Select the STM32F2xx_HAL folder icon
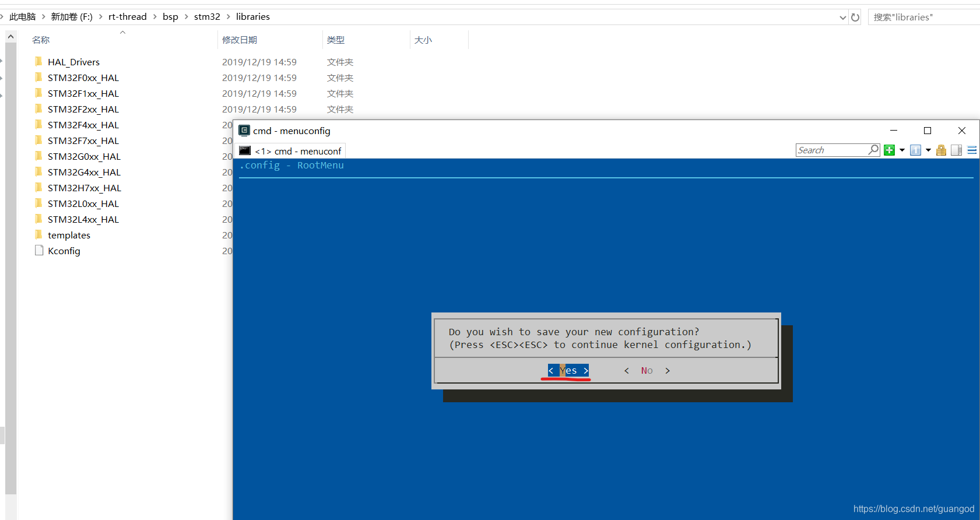 click(38, 108)
